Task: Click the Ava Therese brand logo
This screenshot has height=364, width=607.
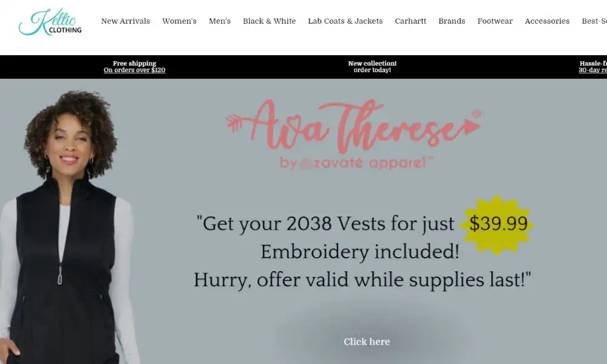Action: pos(353,134)
